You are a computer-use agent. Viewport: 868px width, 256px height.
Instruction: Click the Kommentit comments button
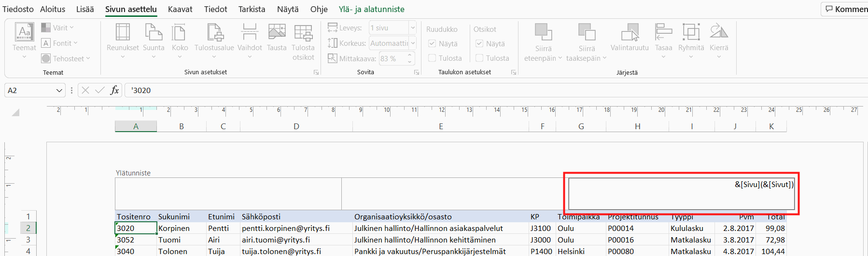(846, 9)
